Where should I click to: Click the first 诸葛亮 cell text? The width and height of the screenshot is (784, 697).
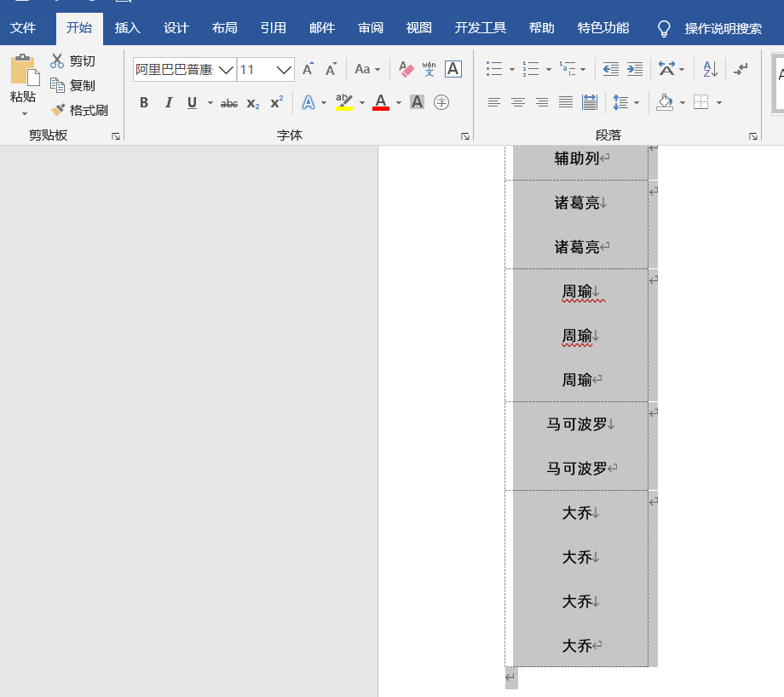tap(577, 203)
